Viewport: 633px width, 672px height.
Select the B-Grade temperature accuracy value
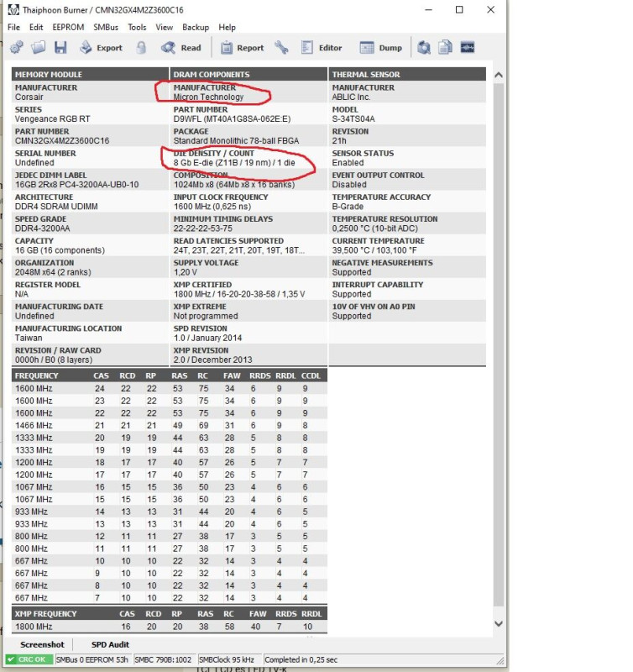[348, 207]
